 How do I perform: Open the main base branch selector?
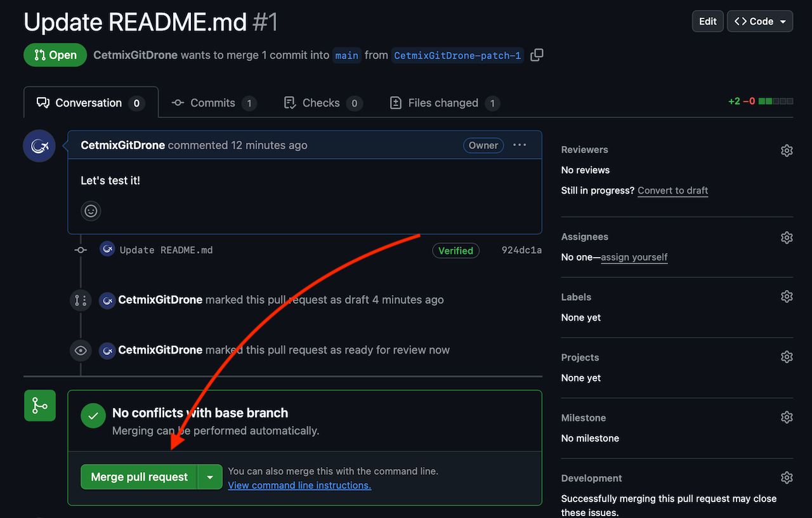pyautogui.click(x=347, y=55)
